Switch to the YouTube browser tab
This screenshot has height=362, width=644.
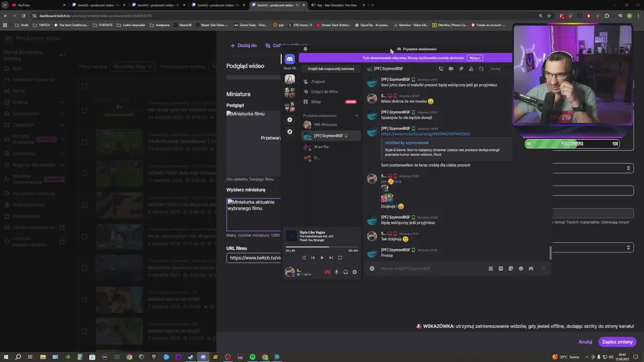38,5
